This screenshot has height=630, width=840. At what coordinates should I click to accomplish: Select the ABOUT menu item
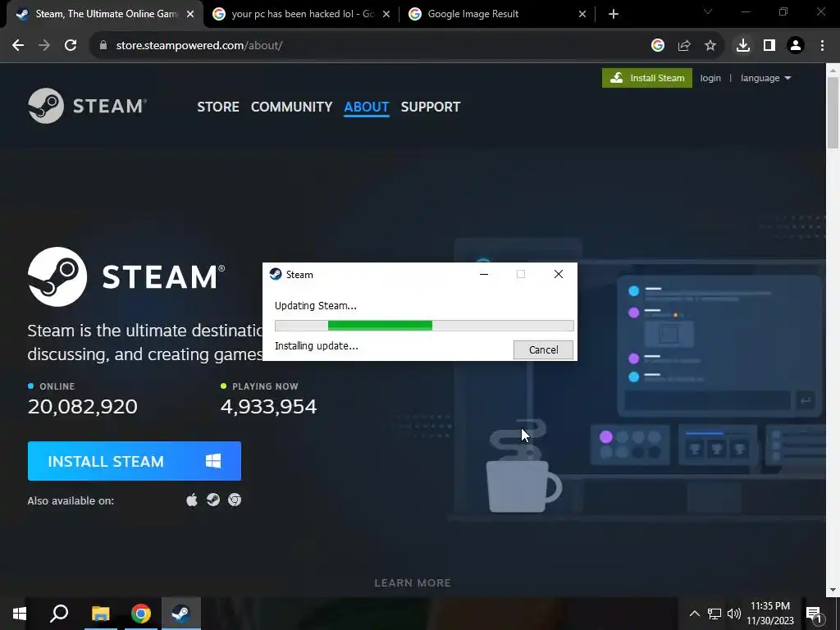[367, 107]
